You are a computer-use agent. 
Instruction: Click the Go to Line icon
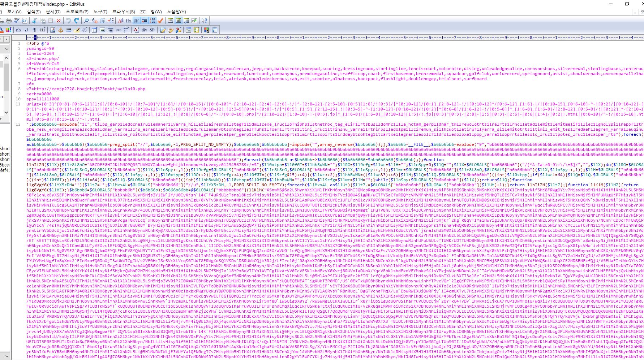111,21
